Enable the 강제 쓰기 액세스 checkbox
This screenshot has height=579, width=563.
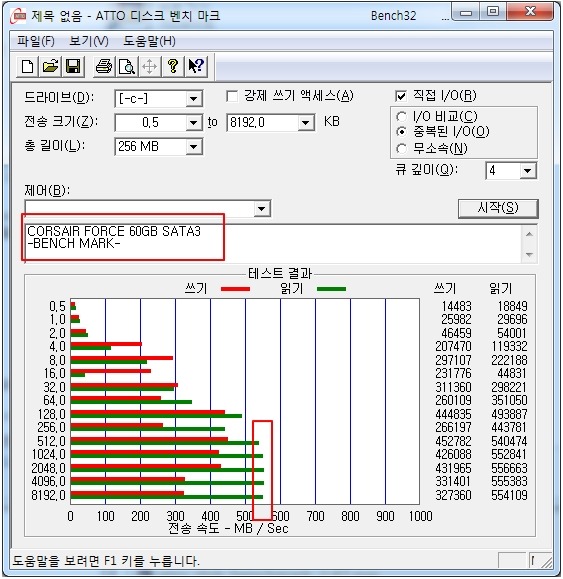[x=232, y=96]
